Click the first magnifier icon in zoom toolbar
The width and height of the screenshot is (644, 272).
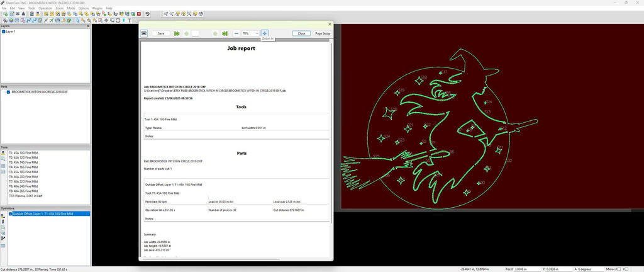166,14
